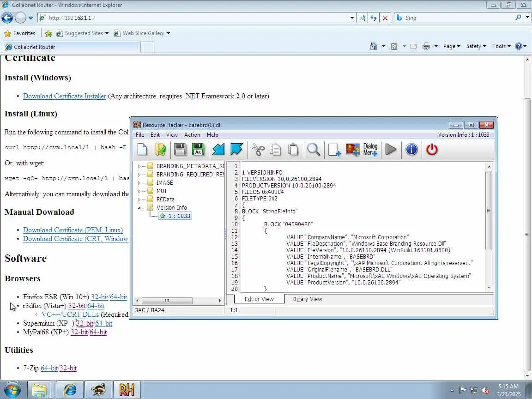The image size is (532, 399).
Task: Open the File menu in Resource Hacker
Action: 140,135
